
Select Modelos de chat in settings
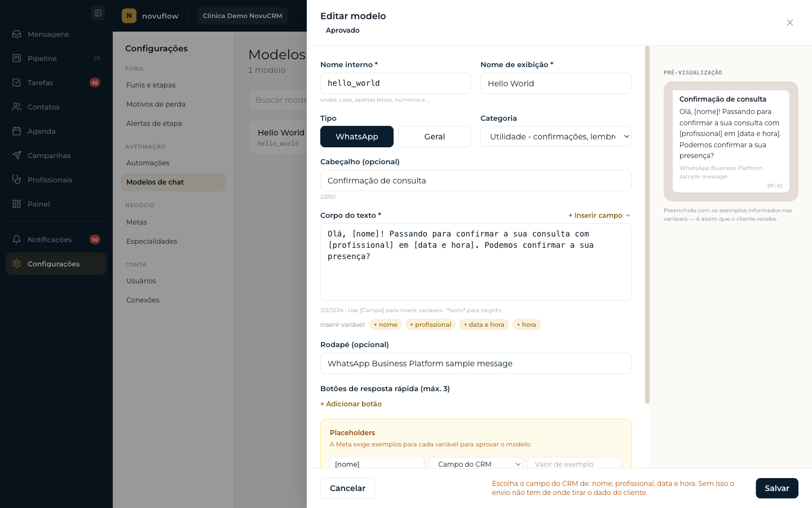(x=173, y=182)
